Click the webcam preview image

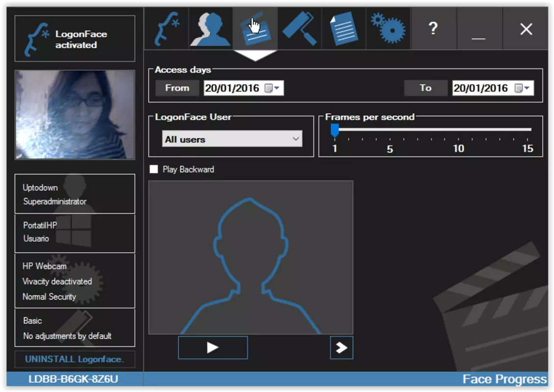click(75, 115)
